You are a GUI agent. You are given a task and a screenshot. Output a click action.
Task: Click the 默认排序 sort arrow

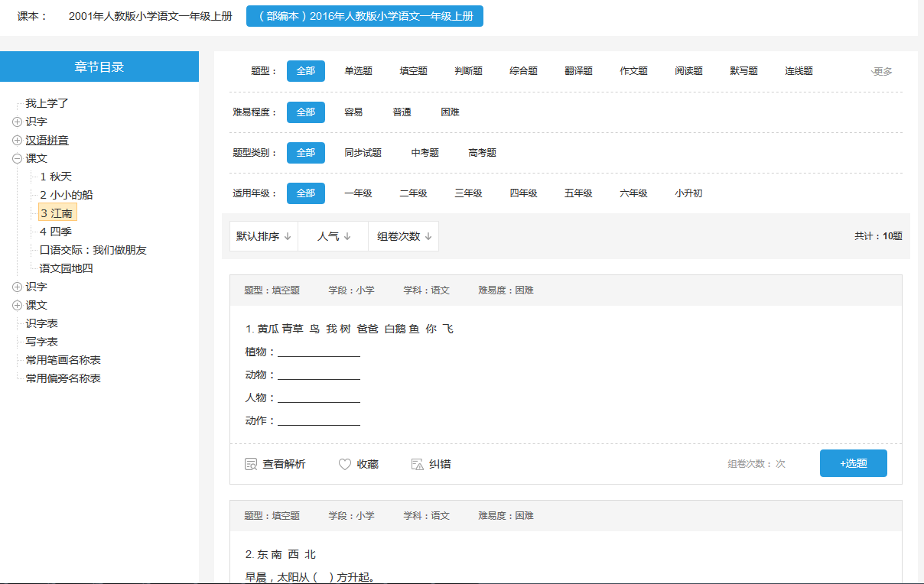point(288,237)
